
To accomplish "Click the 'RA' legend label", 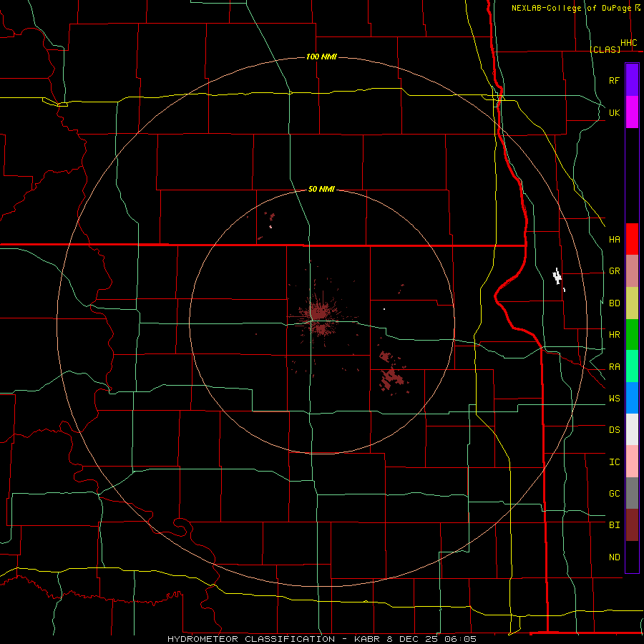I will coord(615,367).
